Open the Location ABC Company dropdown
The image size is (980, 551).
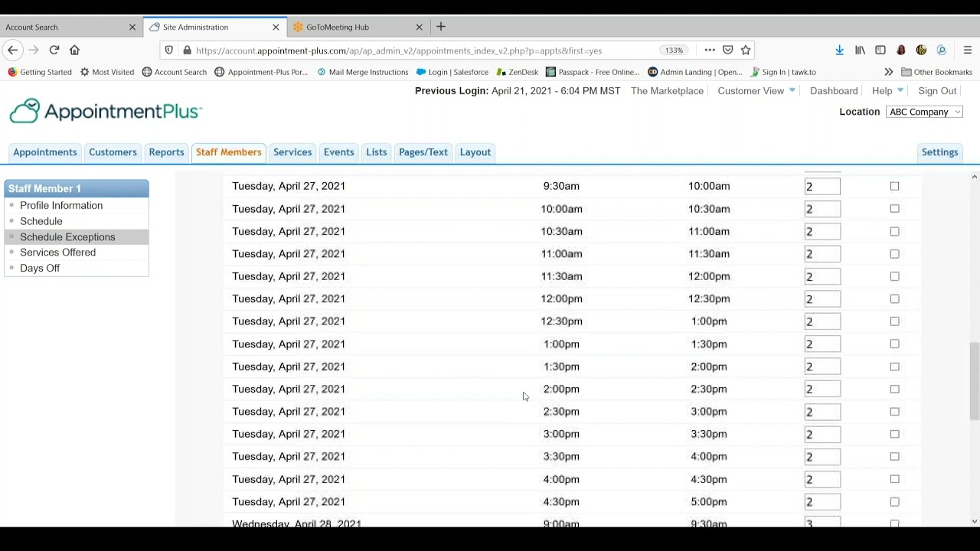pyautogui.click(x=924, y=112)
